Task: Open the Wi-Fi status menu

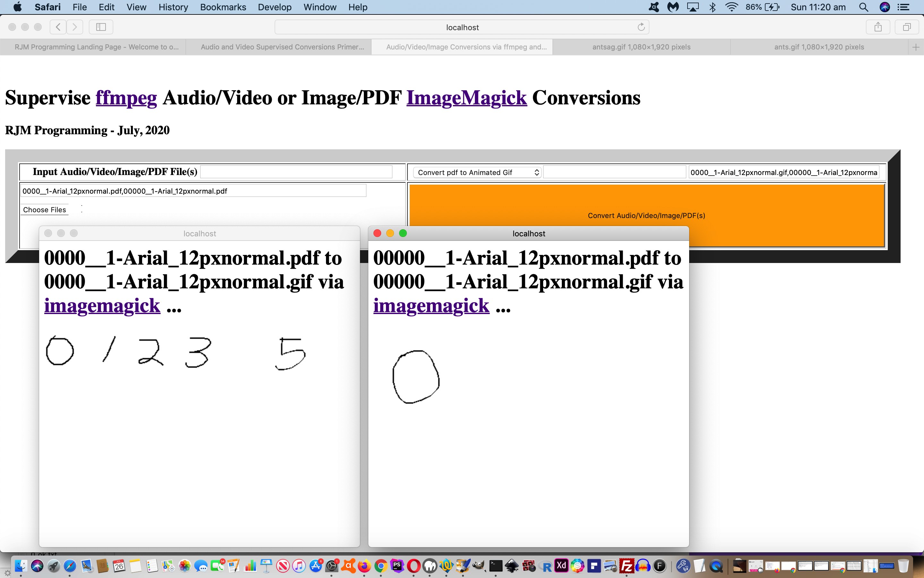Action: tap(731, 7)
